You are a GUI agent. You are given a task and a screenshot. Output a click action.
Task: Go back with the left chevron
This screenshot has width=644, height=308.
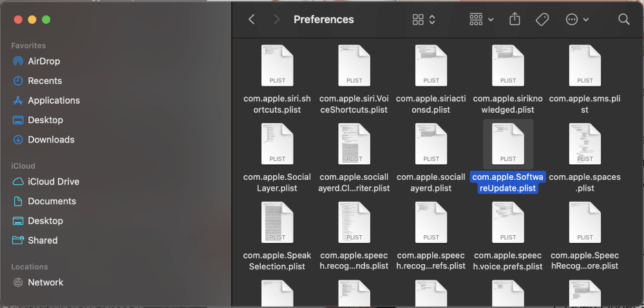252,19
